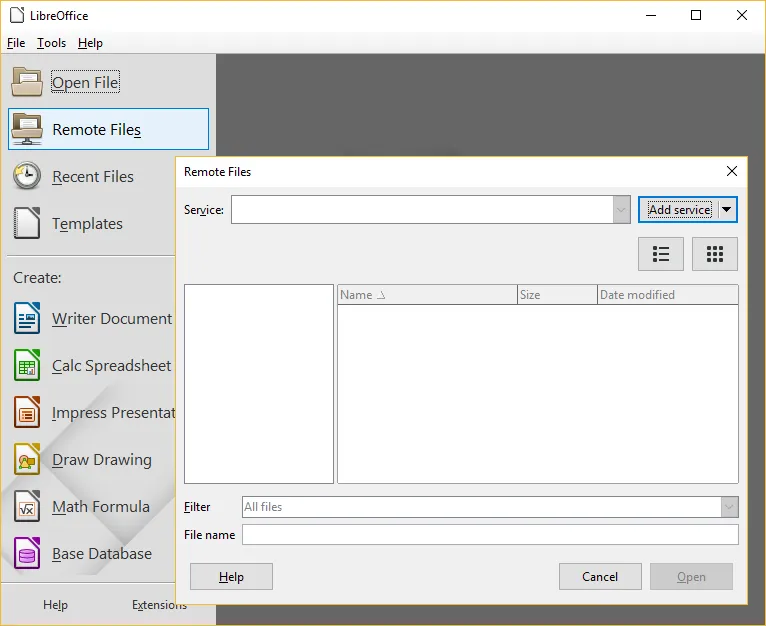Create a new Calc Spreadsheet
The image size is (766, 626).
111,366
